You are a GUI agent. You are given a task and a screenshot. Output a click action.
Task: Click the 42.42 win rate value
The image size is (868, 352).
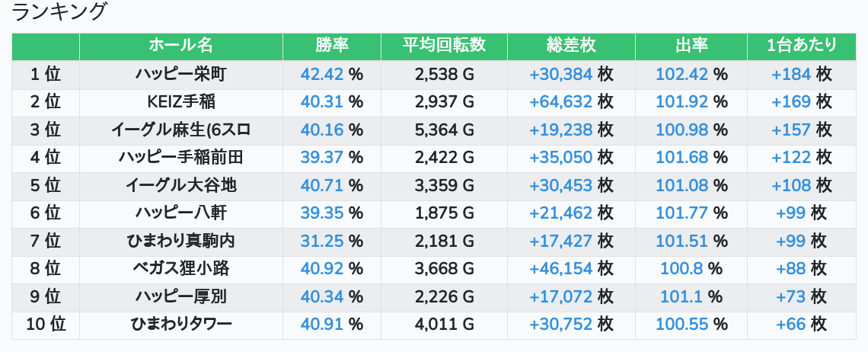click(x=322, y=74)
